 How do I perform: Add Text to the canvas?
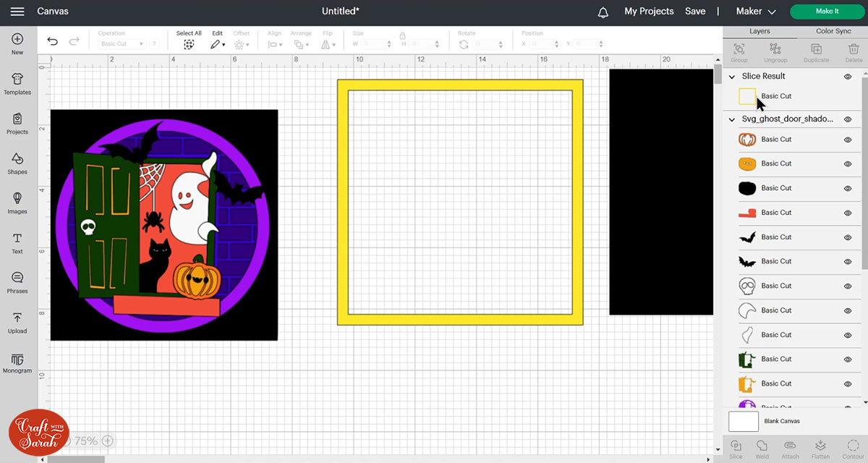pos(17,243)
